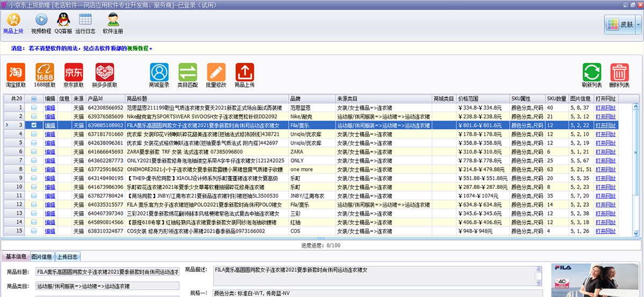Open 商城登录 login icon
This screenshot has width=644, height=297.
click(x=159, y=72)
